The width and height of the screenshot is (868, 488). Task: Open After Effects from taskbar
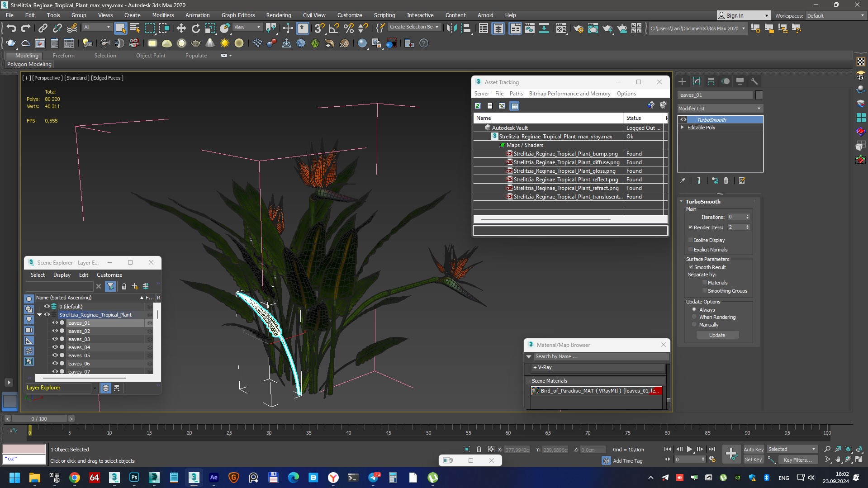click(214, 478)
